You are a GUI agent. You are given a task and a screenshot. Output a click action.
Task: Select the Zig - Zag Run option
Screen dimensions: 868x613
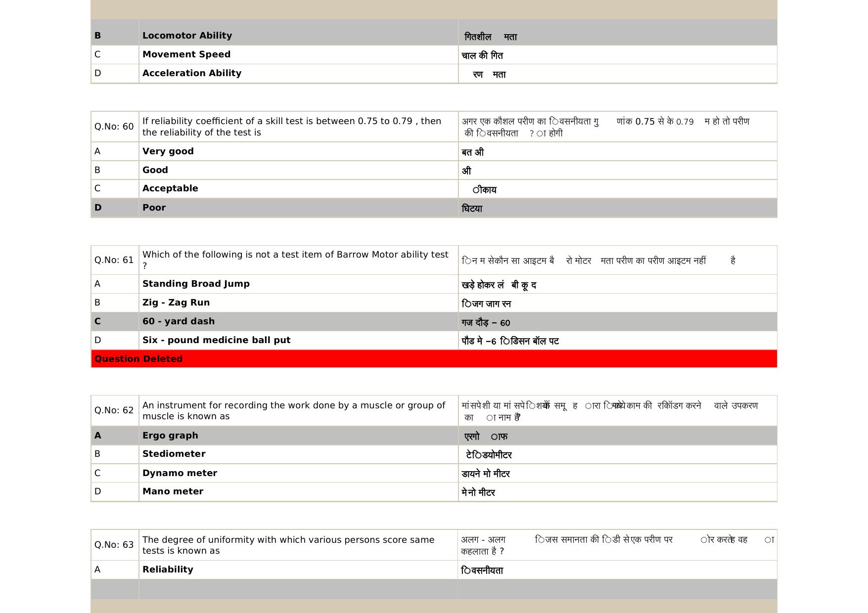point(176,303)
